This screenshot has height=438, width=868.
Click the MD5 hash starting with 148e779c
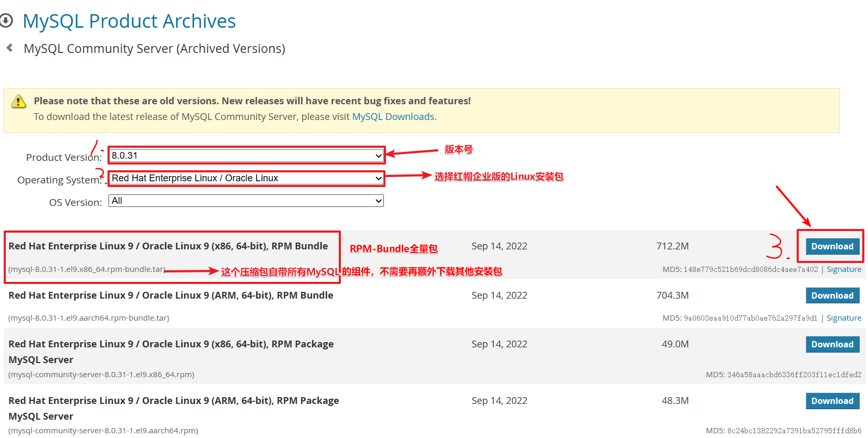[x=751, y=269]
